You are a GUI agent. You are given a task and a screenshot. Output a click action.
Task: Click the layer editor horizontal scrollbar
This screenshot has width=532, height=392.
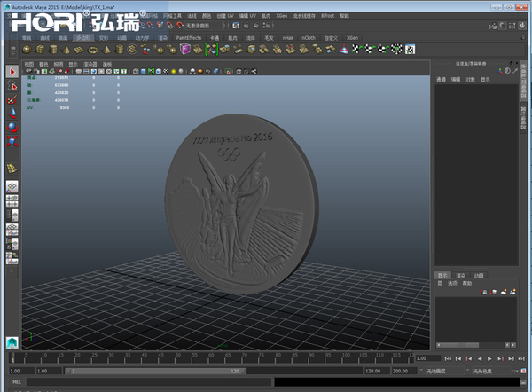pos(461,345)
